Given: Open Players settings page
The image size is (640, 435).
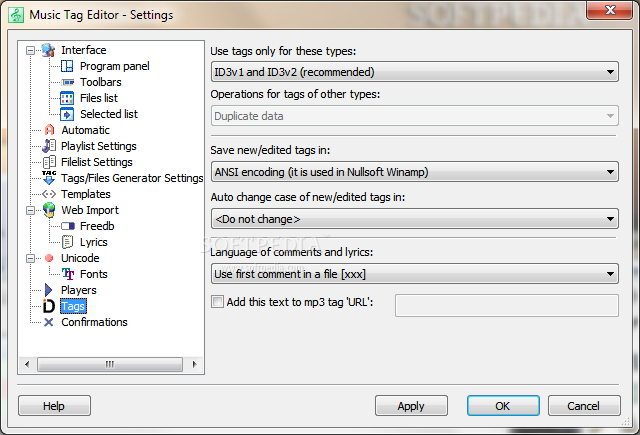Looking at the screenshot, I should 79,290.
